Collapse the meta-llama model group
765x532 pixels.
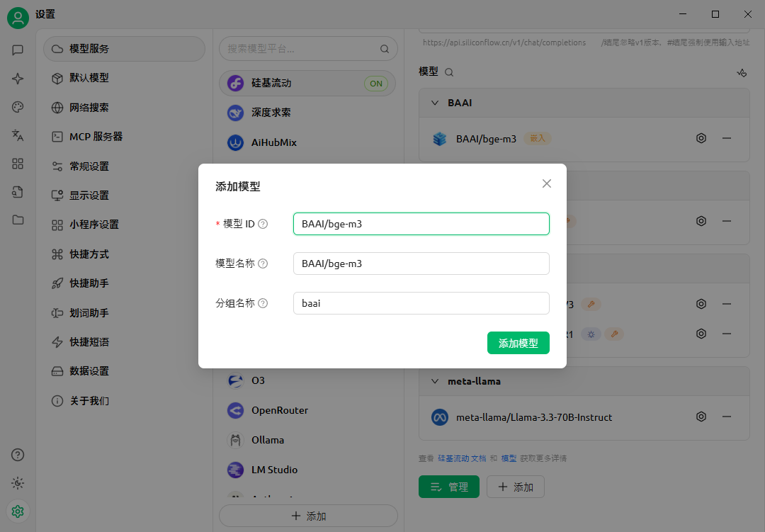coord(435,381)
